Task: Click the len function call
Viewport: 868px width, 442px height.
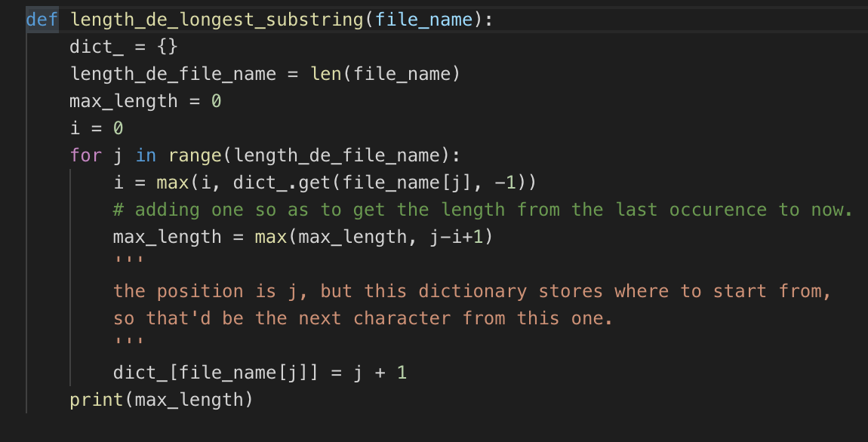Action: pyautogui.click(x=327, y=73)
